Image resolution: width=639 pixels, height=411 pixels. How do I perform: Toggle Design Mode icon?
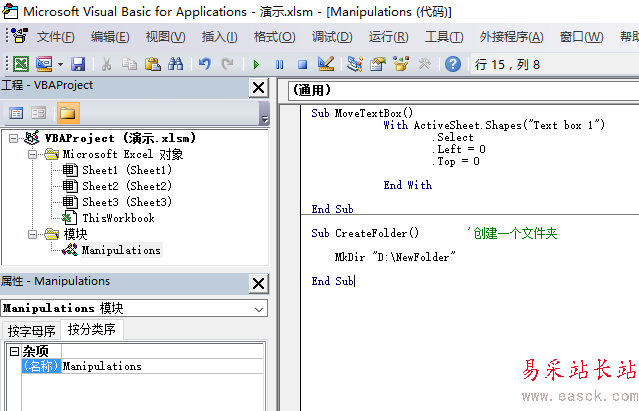pos(326,64)
